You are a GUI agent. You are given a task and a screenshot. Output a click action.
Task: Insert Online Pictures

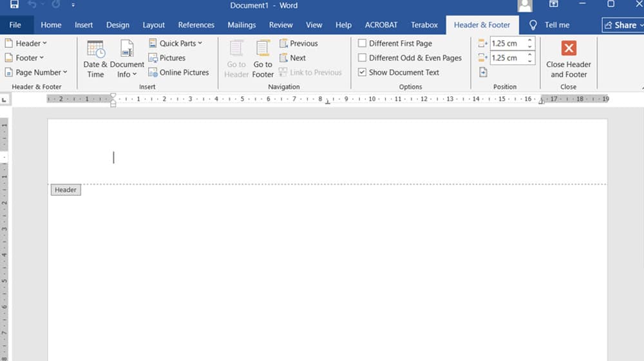pyautogui.click(x=178, y=72)
